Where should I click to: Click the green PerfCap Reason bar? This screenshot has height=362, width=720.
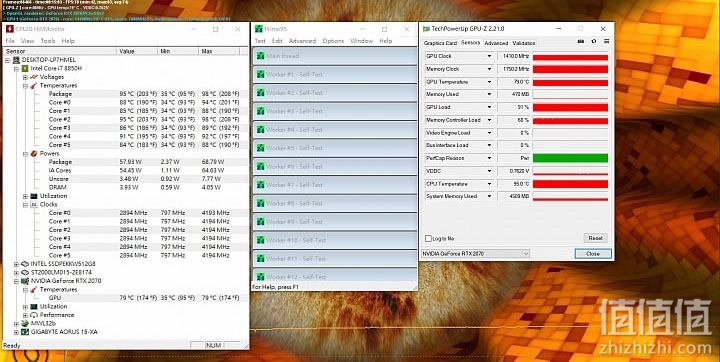pos(570,158)
